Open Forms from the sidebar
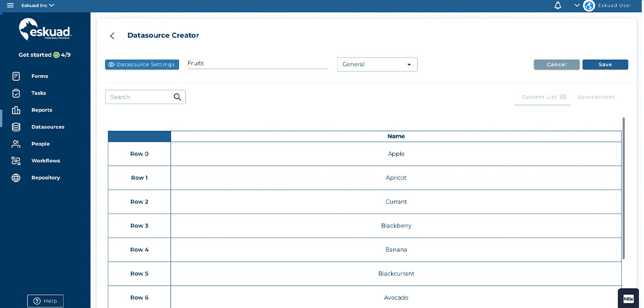Screen dimensions: 644x308 (39, 76)
